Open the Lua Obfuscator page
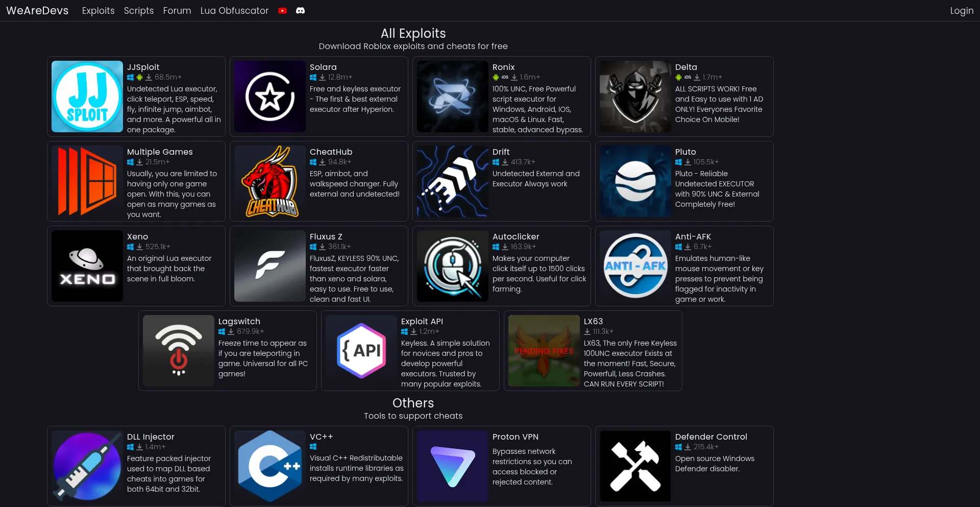Image resolution: width=980 pixels, height=507 pixels. (234, 11)
